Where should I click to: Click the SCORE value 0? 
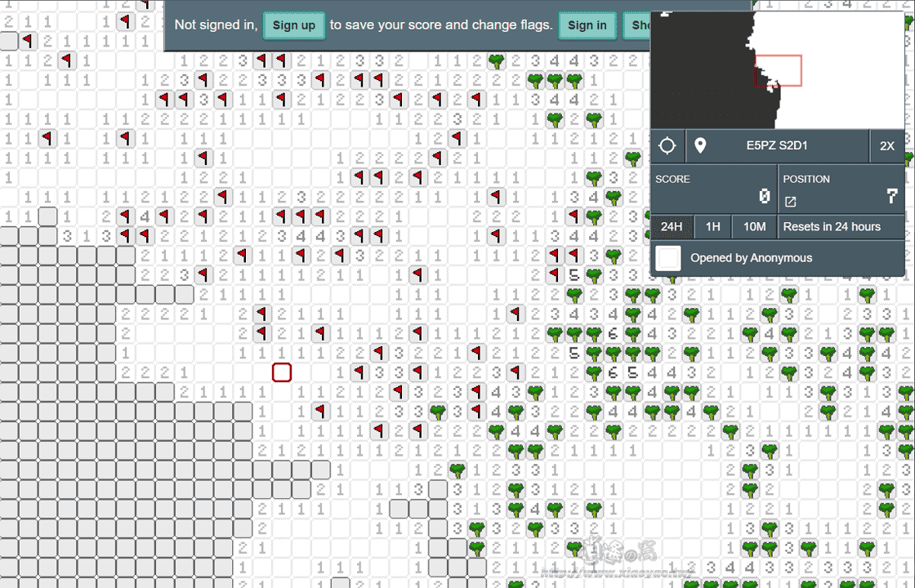click(x=764, y=197)
